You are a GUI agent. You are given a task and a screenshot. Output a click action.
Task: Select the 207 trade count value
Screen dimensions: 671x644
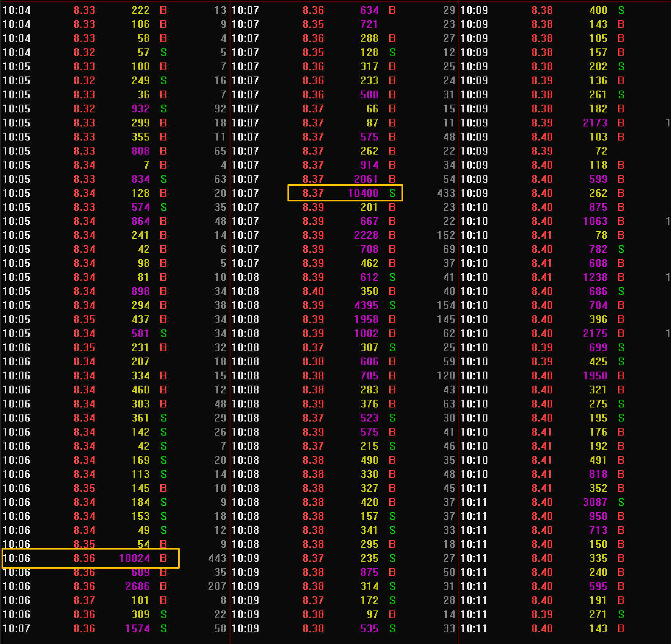tap(217, 586)
